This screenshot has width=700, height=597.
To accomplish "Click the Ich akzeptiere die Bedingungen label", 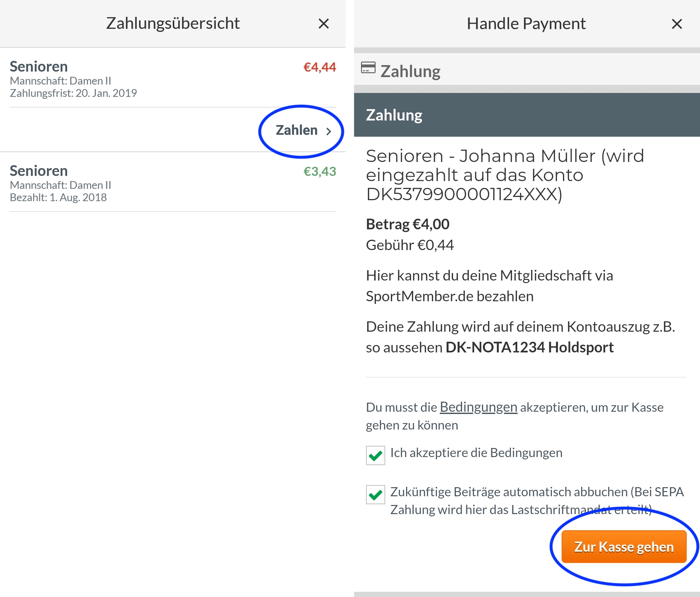I will click(x=476, y=453).
